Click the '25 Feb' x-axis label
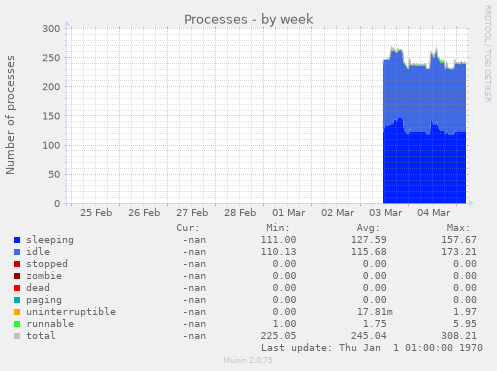The width and height of the screenshot is (497, 371). point(96,213)
